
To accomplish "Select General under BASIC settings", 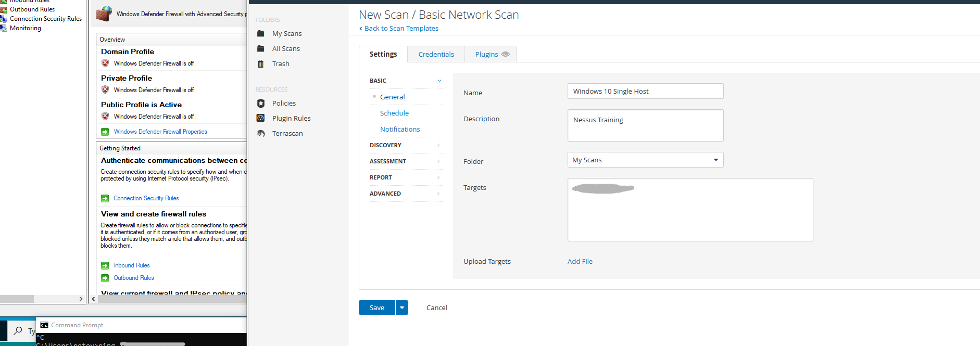I will (393, 97).
